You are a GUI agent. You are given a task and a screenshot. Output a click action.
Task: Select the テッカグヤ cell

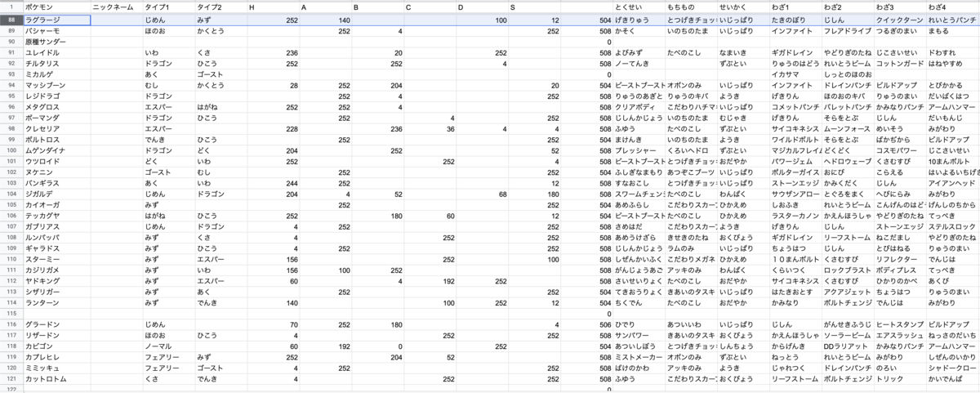click(56, 216)
